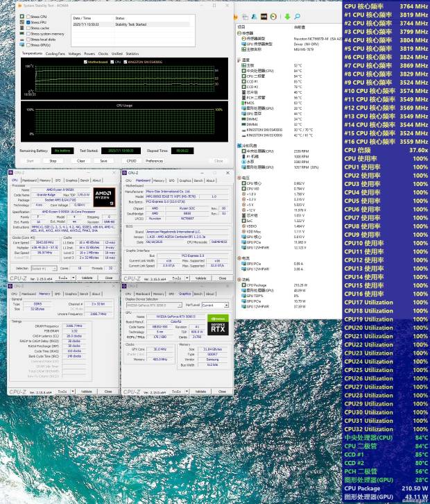Collapse the 传感器 sensor section
The height and width of the screenshot is (504, 430).
point(239,33)
